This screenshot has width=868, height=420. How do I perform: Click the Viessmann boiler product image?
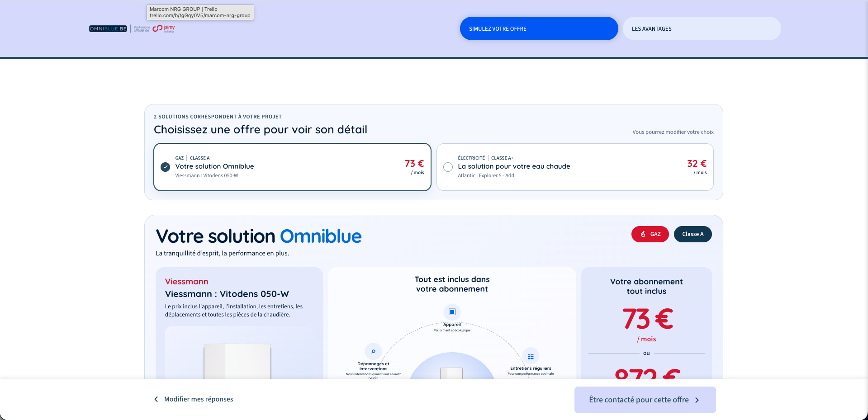237,361
